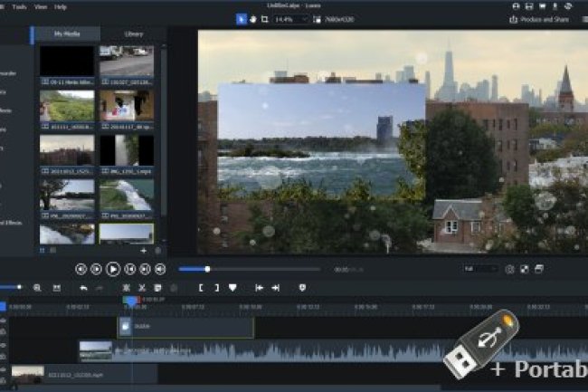Set the mark-out right bracket point

click(x=217, y=288)
